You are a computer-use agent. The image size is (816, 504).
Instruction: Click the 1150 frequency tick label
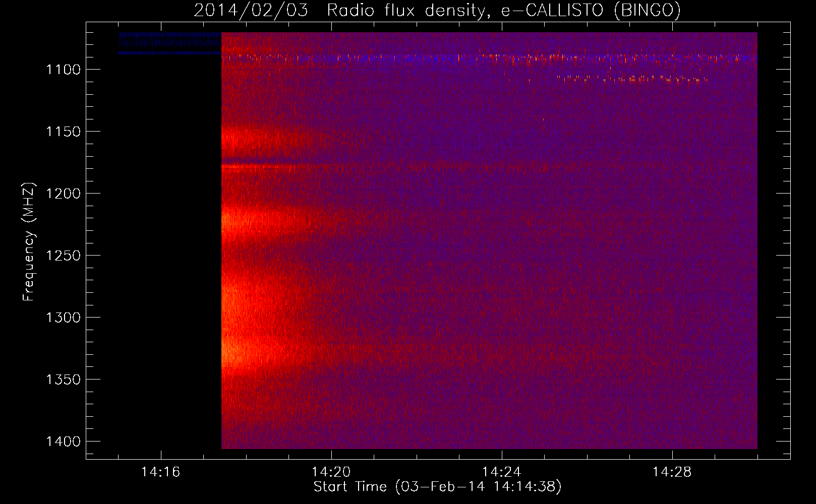tap(64, 132)
